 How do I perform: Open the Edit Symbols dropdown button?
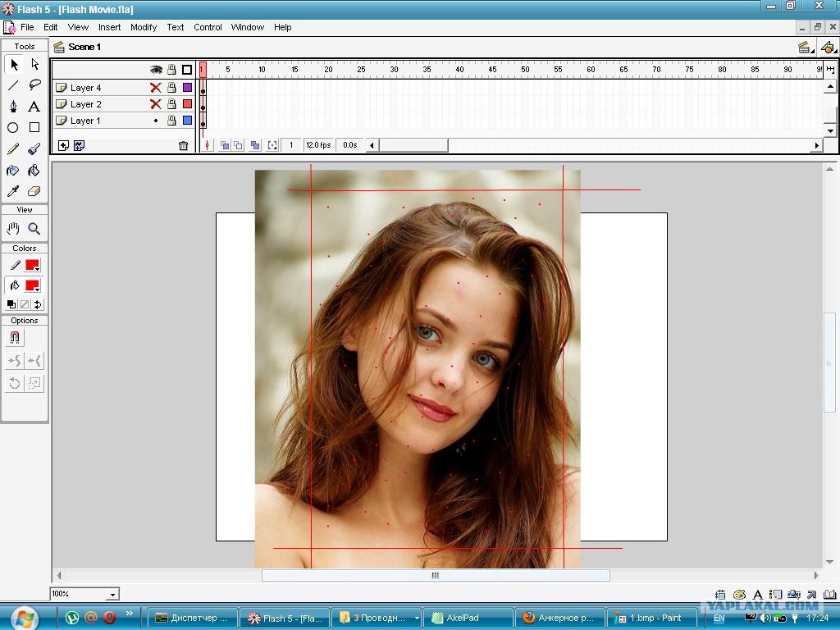tap(829, 47)
